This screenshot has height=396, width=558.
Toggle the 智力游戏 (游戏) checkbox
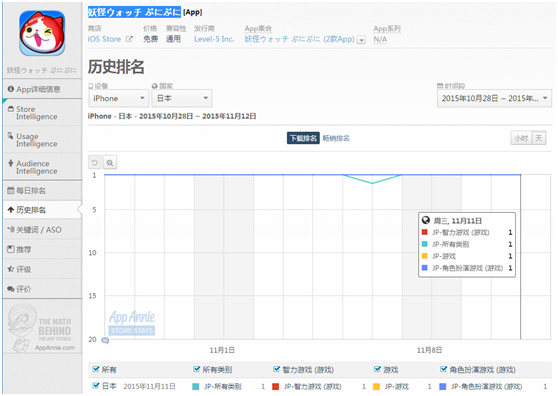(276, 369)
